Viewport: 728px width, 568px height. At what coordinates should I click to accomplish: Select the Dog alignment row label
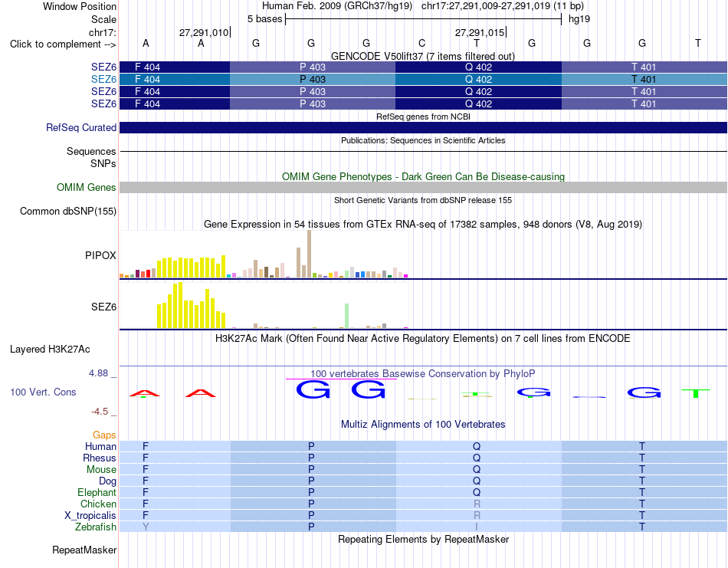tap(107, 481)
